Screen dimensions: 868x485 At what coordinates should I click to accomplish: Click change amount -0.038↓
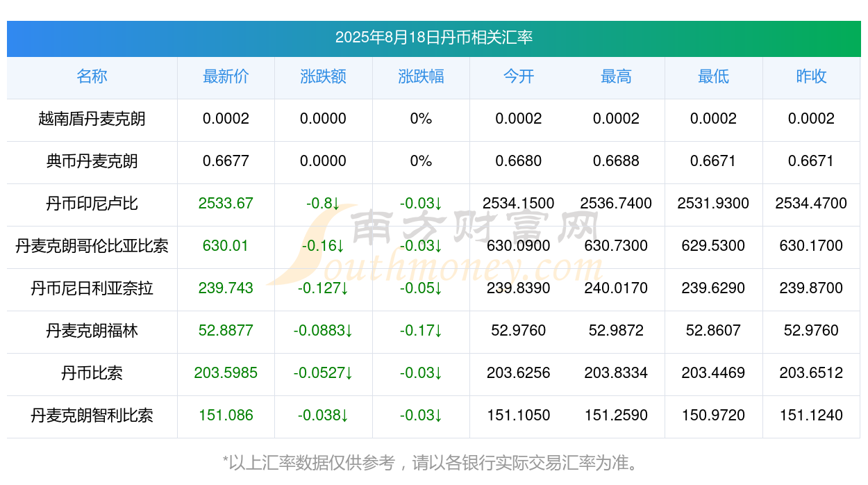pos(323,416)
